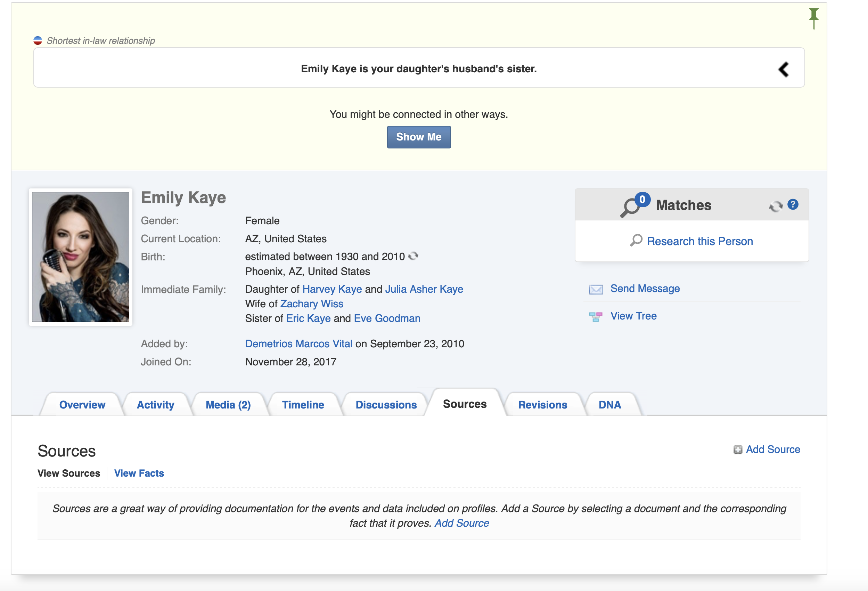The image size is (868, 591).
Task: Select the Revisions tab
Action: point(542,405)
